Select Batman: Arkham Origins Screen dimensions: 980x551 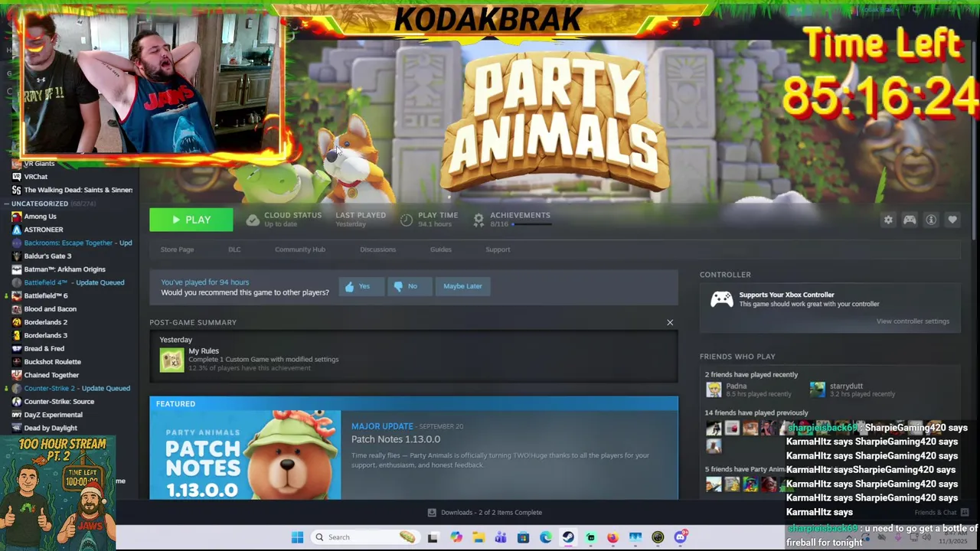pos(64,269)
